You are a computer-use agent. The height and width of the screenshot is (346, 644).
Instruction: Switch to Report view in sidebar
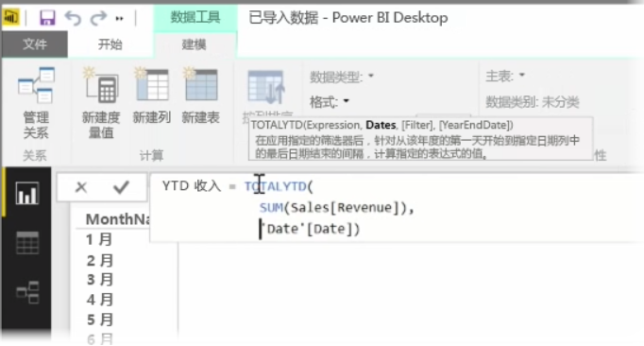click(27, 194)
